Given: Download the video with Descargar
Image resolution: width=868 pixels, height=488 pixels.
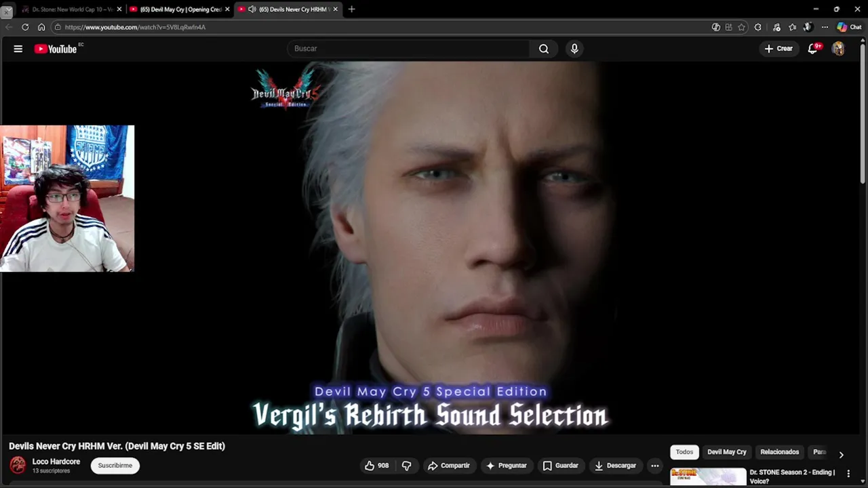Looking at the screenshot, I should tap(615, 466).
